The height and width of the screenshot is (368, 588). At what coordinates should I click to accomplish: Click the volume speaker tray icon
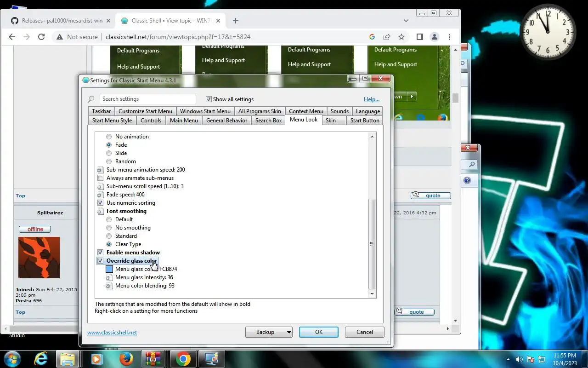point(520,359)
